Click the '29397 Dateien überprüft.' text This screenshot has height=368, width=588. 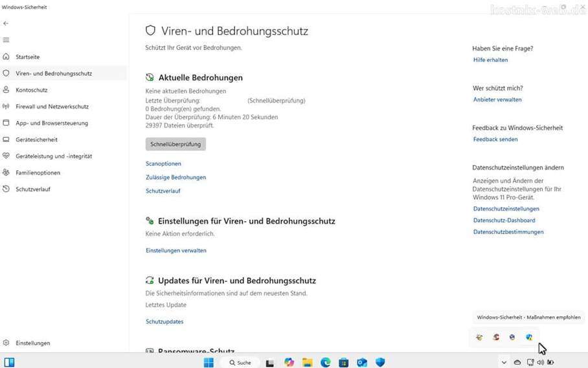pos(179,125)
